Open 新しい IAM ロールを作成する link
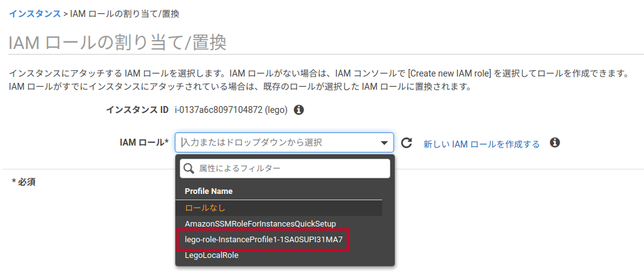 click(481, 144)
